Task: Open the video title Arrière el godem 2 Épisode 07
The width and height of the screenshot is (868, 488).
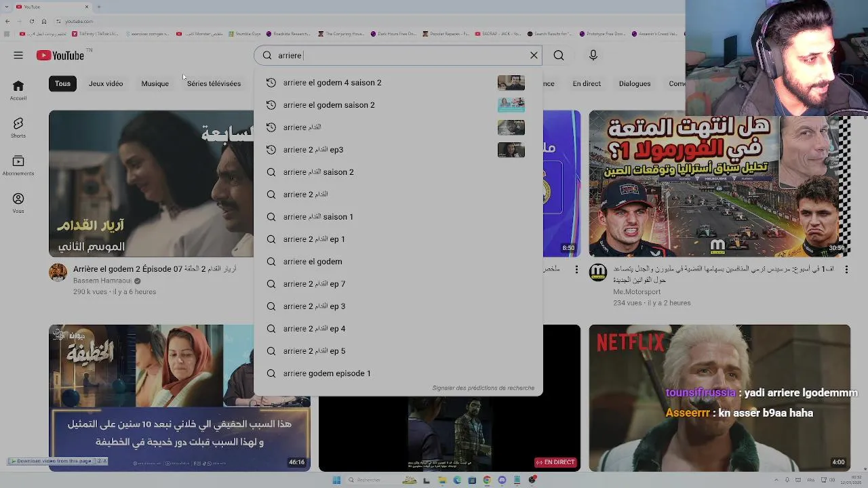Action: pos(155,269)
